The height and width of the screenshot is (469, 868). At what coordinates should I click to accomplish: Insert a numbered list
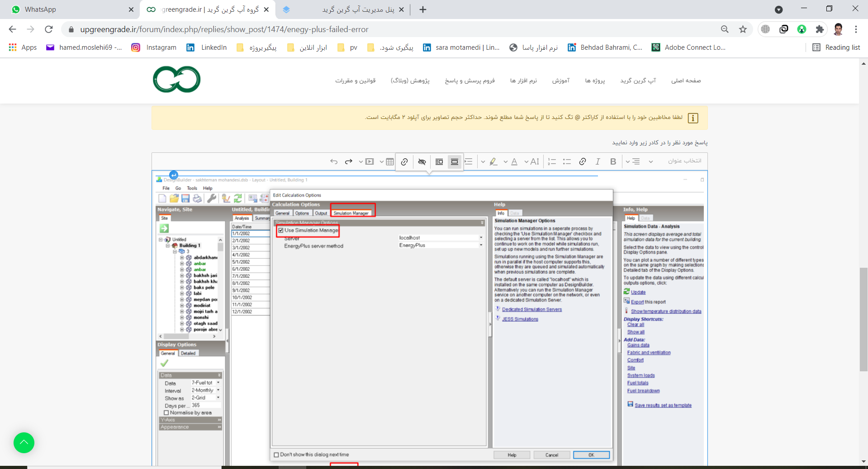coord(552,161)
